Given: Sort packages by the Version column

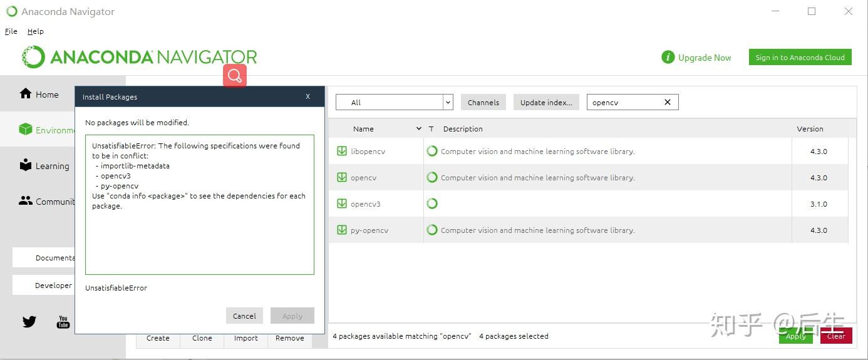Looking at the screenshot, I should pyautogui.click(x=810, y=129).
